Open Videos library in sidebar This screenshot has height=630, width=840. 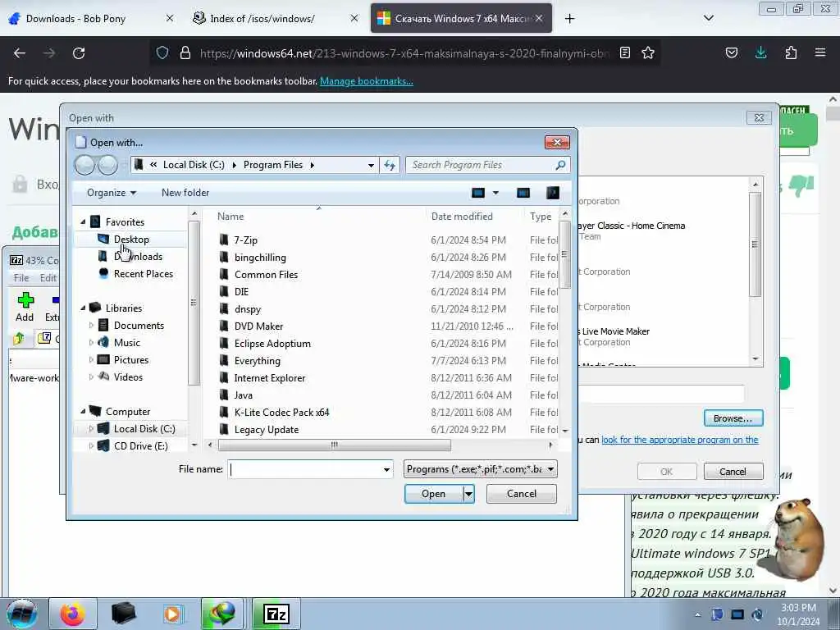[128, 377]
